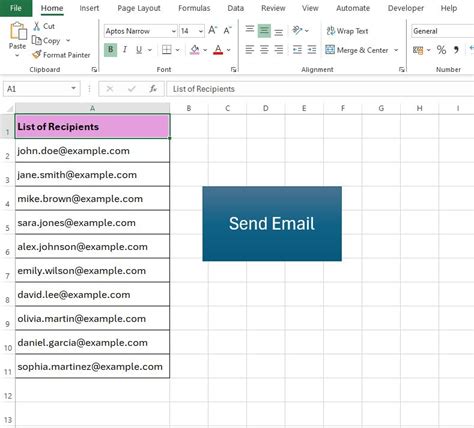Viewport: 474px width, 428px height.
Task: Open the Help tab
Action: click(449, 8)
